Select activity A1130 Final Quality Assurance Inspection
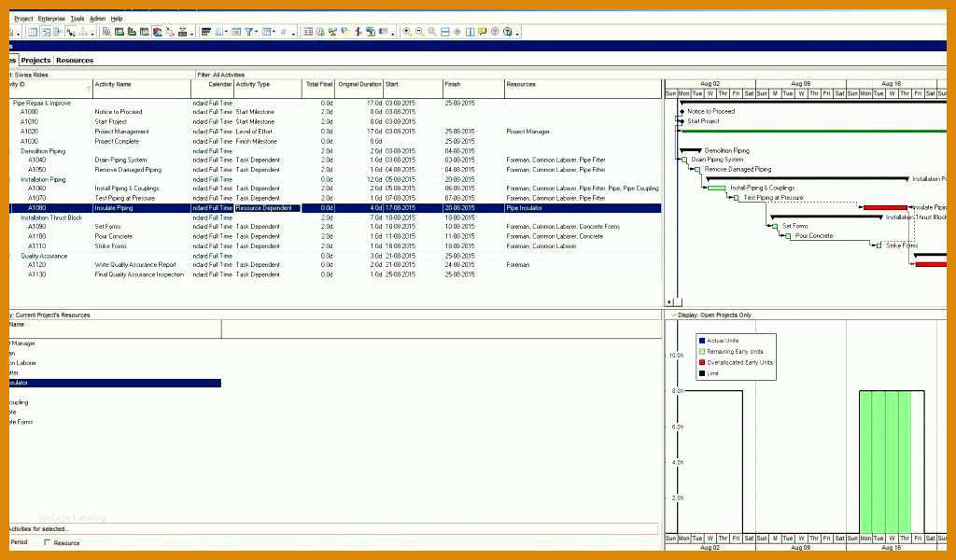 pos(334,274)
